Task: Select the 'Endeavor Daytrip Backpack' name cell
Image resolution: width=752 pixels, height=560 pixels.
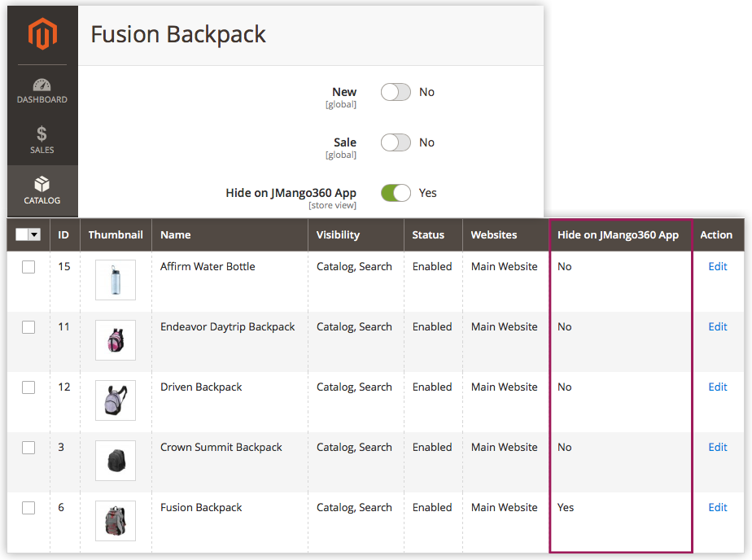Action: 228,327
